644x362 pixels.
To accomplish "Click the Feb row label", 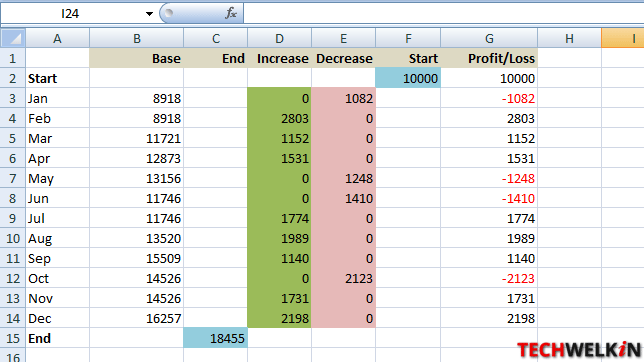I will click(x=39, y=118).
